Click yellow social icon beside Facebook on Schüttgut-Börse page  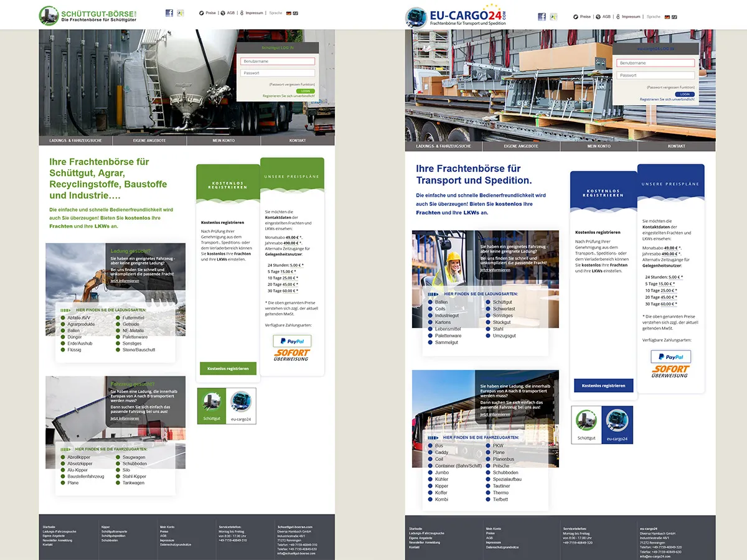(x=181, y=12)
